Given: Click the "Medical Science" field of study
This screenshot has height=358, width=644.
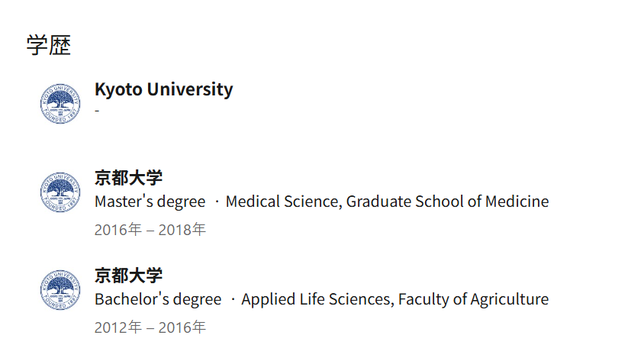Looking at the screenshot, I should coord(283,202).
